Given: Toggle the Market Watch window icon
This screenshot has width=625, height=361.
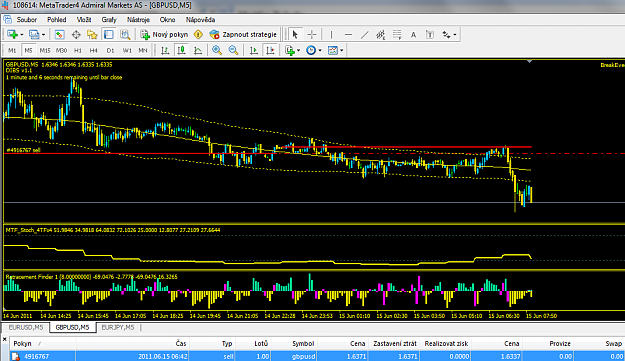Looking at the screenshot, I should coord(59,35).
